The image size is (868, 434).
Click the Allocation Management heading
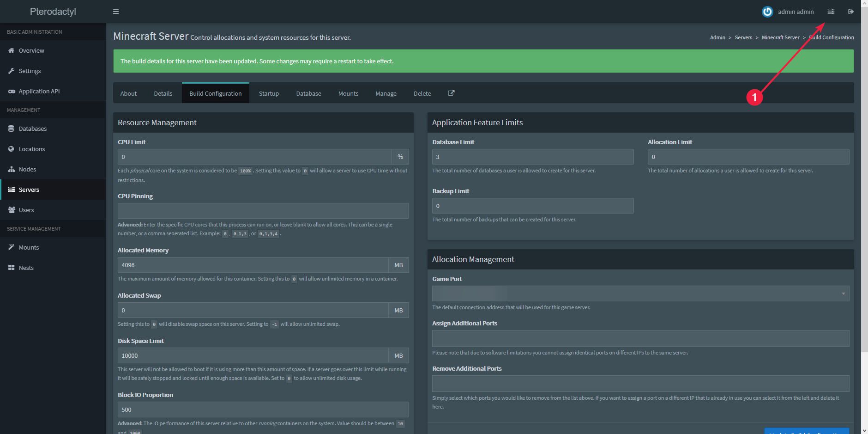pos(473,259)
